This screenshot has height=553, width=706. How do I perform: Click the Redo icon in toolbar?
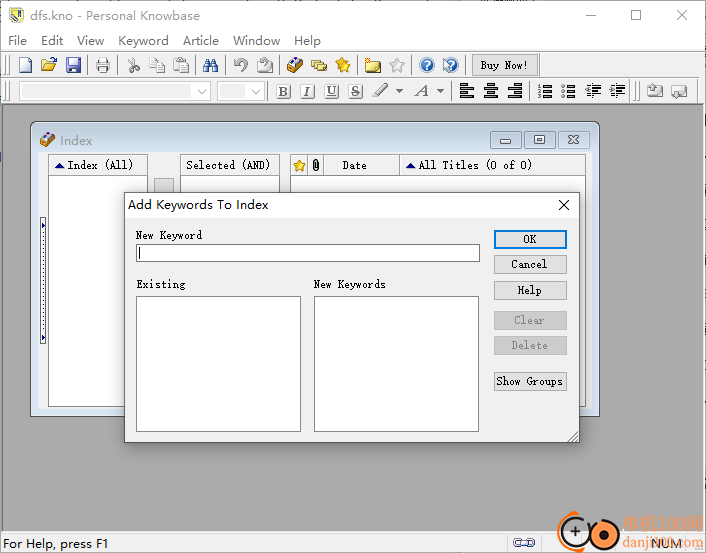tap(265, 65)
